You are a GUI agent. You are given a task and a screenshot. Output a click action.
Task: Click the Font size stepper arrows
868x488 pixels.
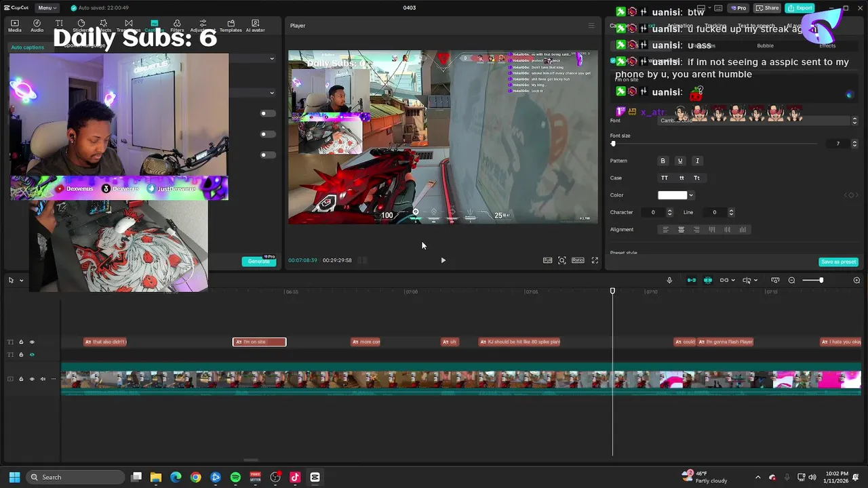[x=854, y=144]
